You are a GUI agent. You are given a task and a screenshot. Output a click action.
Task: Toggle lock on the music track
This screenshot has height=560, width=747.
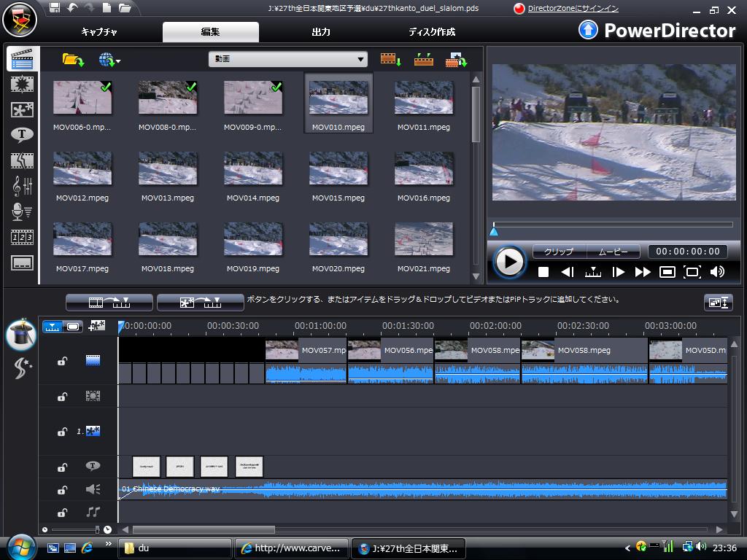pyautogui.click(x=63, y=513)
